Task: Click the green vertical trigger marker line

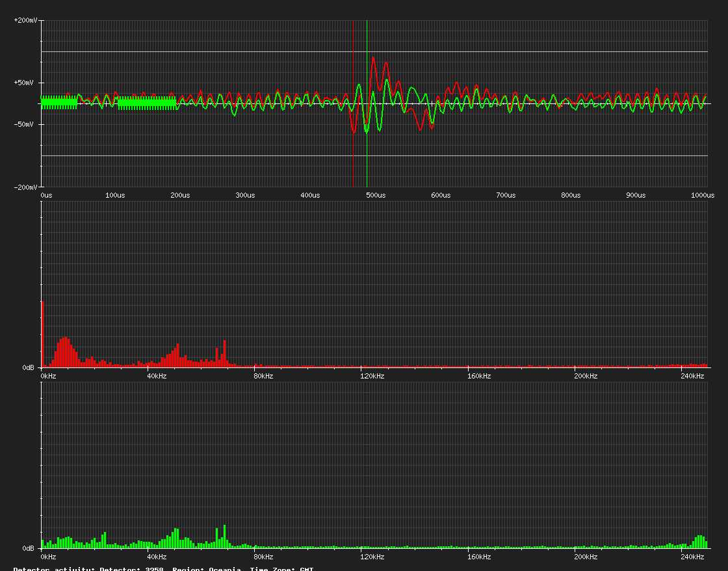Action: coord(367,103)
